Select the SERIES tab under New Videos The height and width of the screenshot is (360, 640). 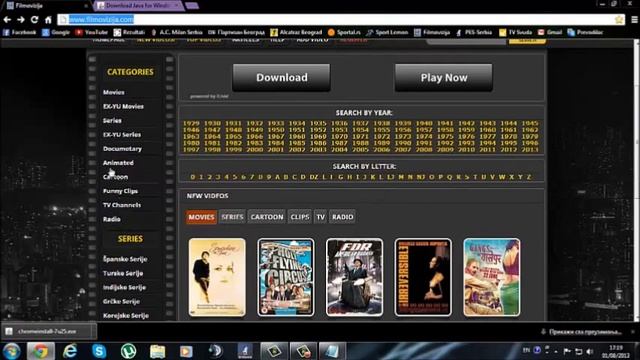[x=232, y=217]
